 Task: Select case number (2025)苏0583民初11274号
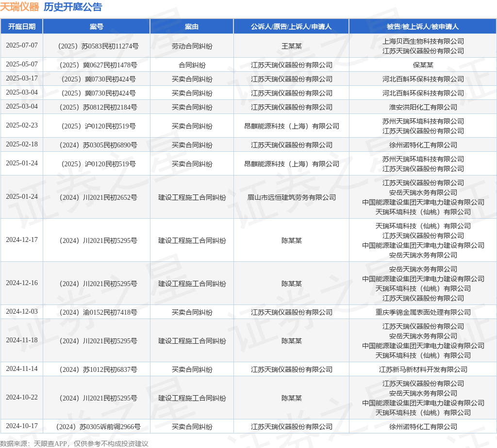click(97, 46)
